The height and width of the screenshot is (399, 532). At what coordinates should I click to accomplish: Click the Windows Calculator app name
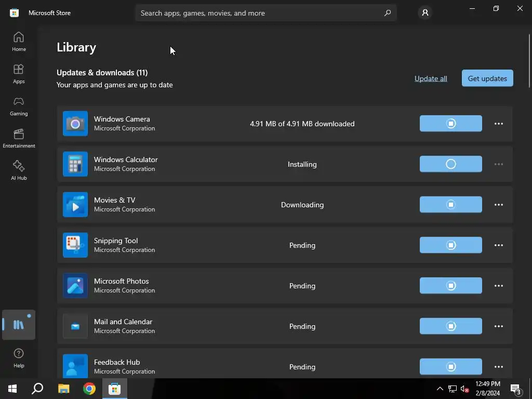tap(126, 159)
